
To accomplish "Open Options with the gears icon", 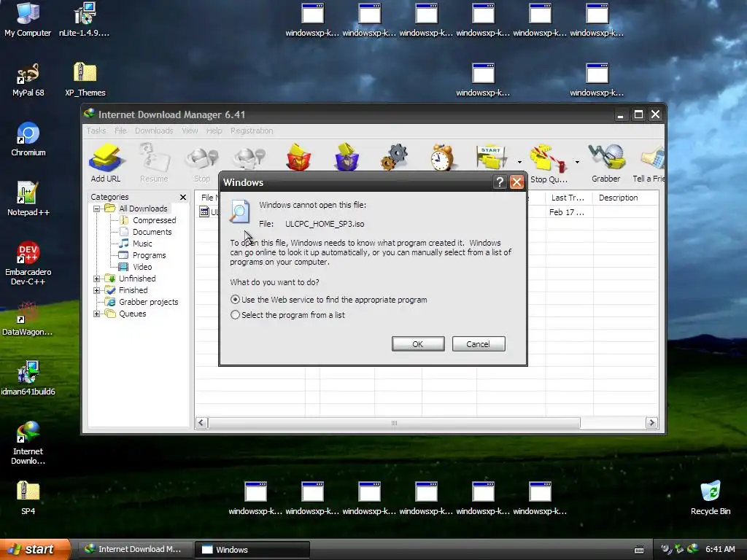I will coord(394,157).
